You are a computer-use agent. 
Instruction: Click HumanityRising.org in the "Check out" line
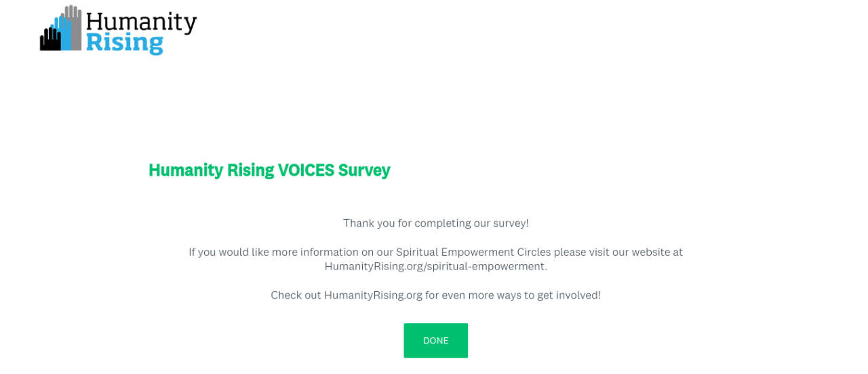coord(373,295)
